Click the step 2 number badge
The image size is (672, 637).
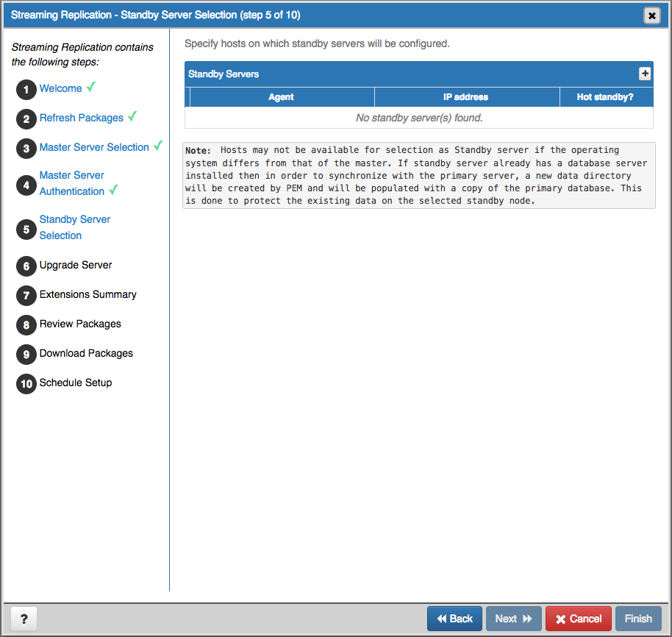click(26, 119)
